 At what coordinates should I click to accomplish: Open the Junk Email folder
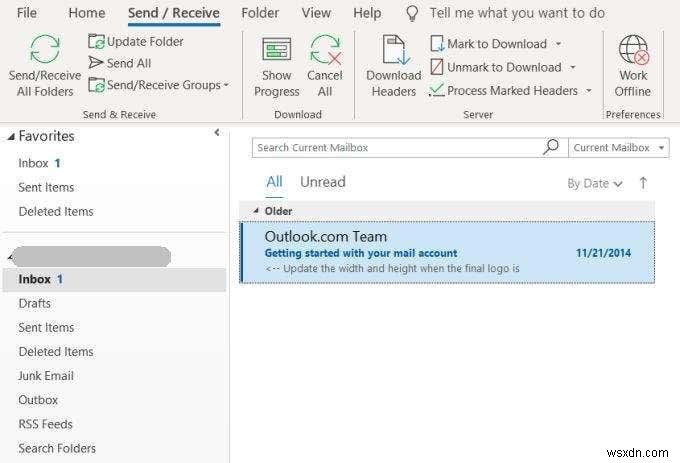pyautogui.click(x=46, y=376)
